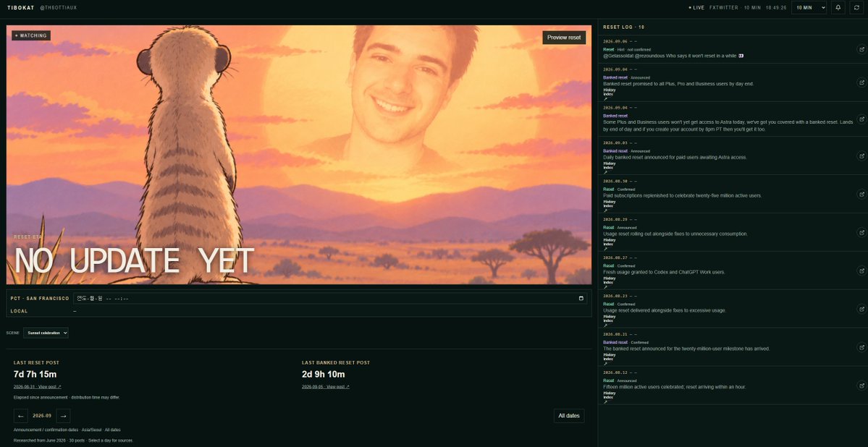Click the '7d 7h 15m' elapsed time
This screenshot has height=447, width=868.
pos(35,375)
